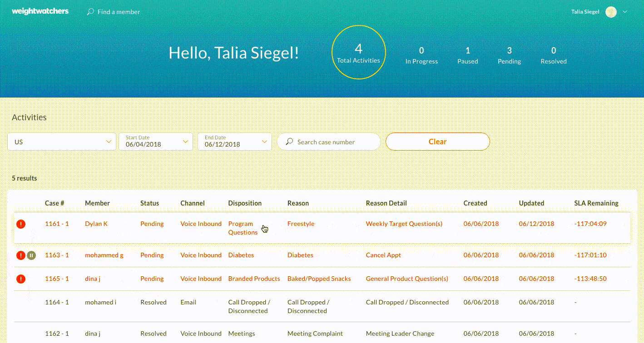This screenshot has width=644, height=343.
Task: Click the Freestyle reason cell
Action: (301, 224)
